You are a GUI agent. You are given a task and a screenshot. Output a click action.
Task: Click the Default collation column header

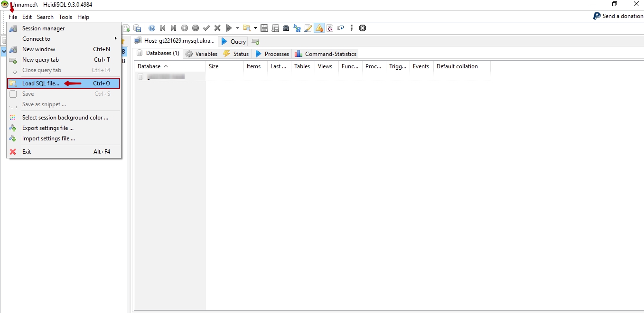tap(462, 66)
